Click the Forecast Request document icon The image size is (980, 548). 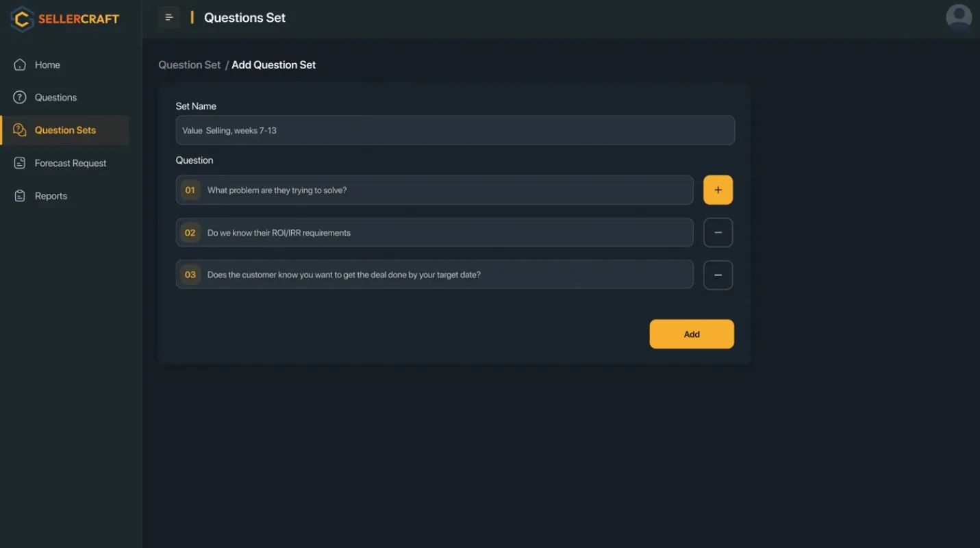coord(20,163)
